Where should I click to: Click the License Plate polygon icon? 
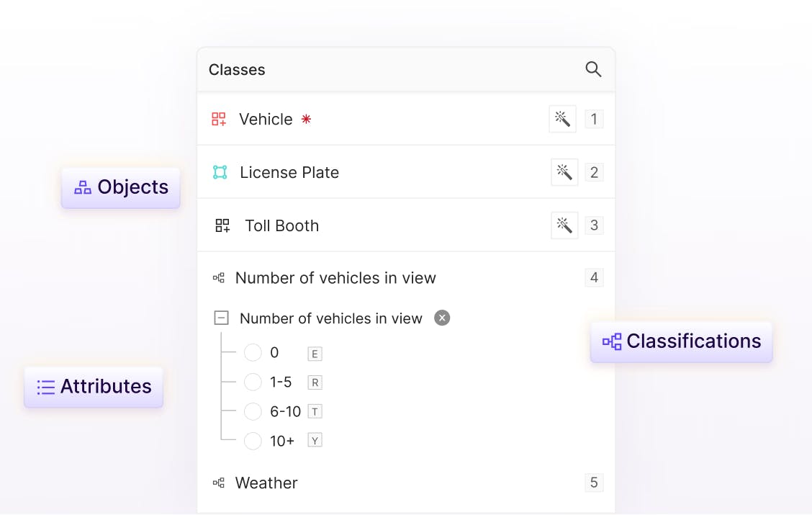click(220, 172)
